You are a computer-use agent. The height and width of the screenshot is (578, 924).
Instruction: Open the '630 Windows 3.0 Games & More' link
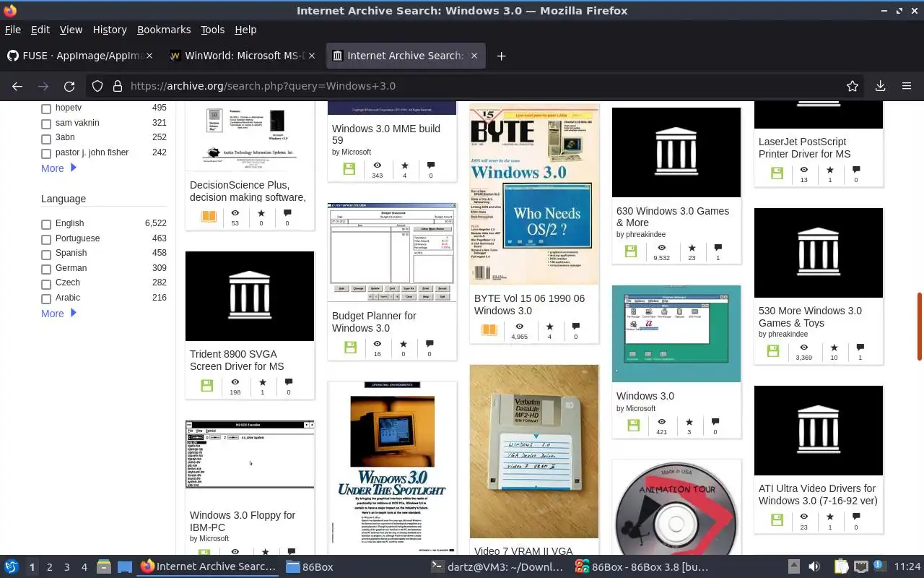pos(673,217)
